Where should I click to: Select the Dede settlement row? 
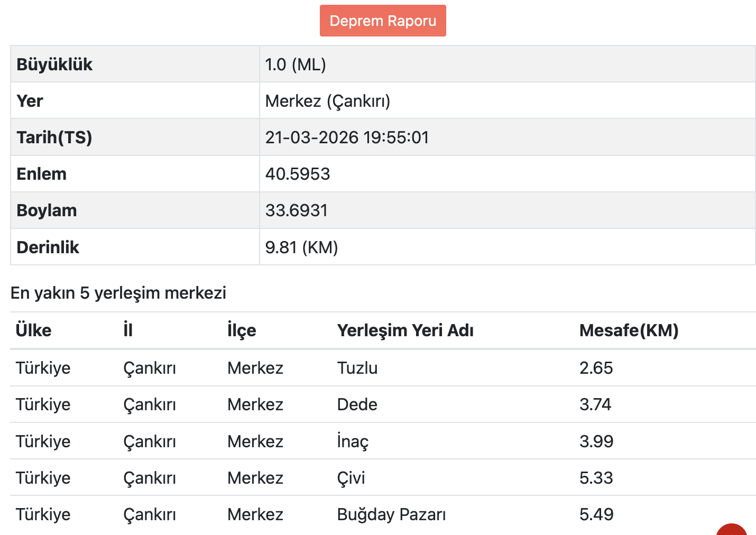click(357, 404)
